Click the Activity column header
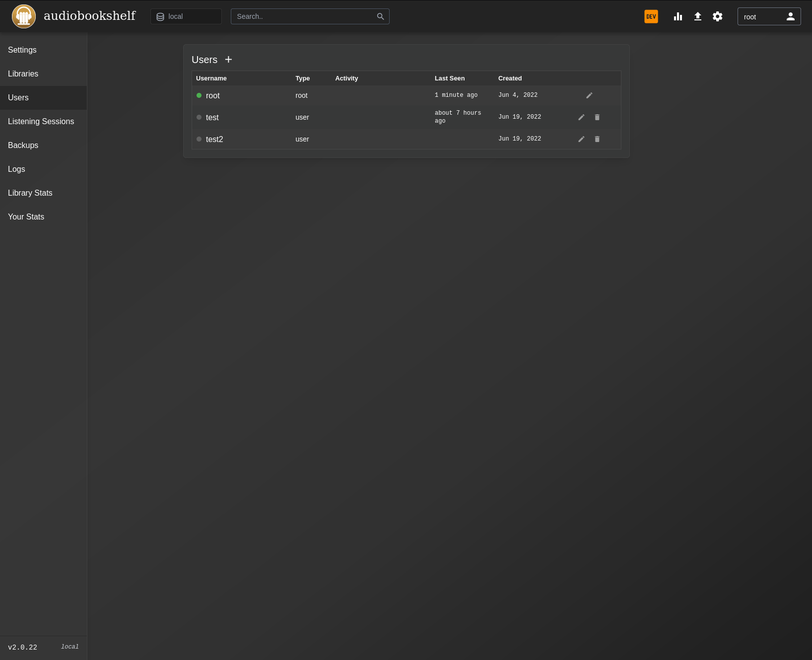Screen dimensions: 812x660 click(347, 78)
